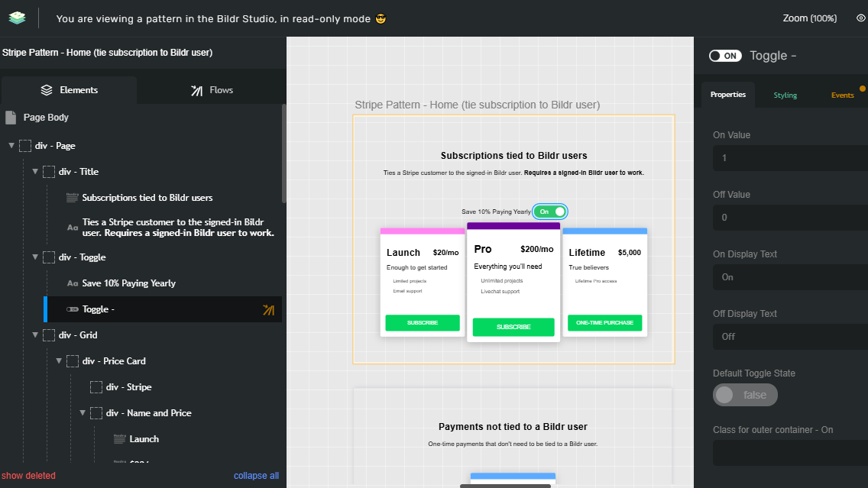Screen dimensions: 868x488
Task: Select the 'Toggle -' tree row
Action: 163,309
